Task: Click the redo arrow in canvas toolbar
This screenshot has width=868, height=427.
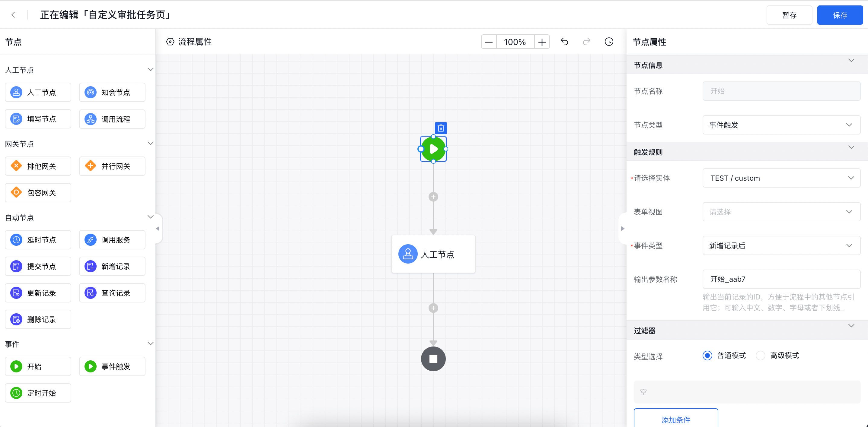Action: tap(587, 42)
